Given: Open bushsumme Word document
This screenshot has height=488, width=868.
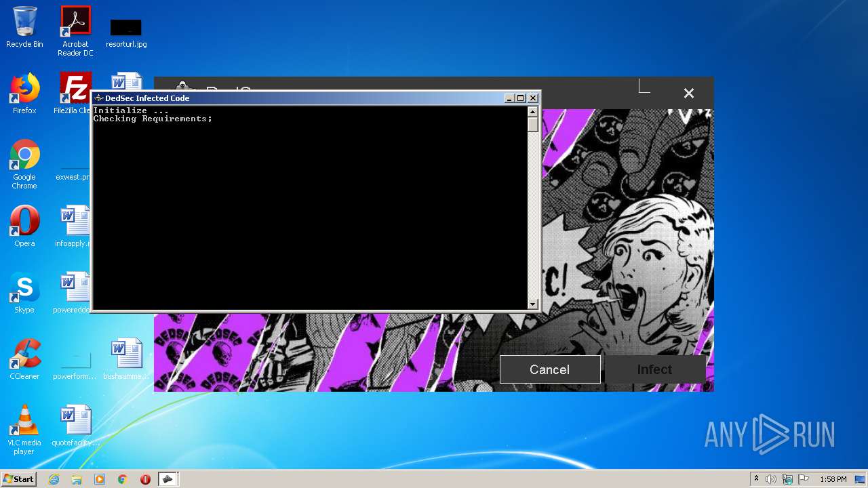Looking at the screenshot, I should (126, 359).
